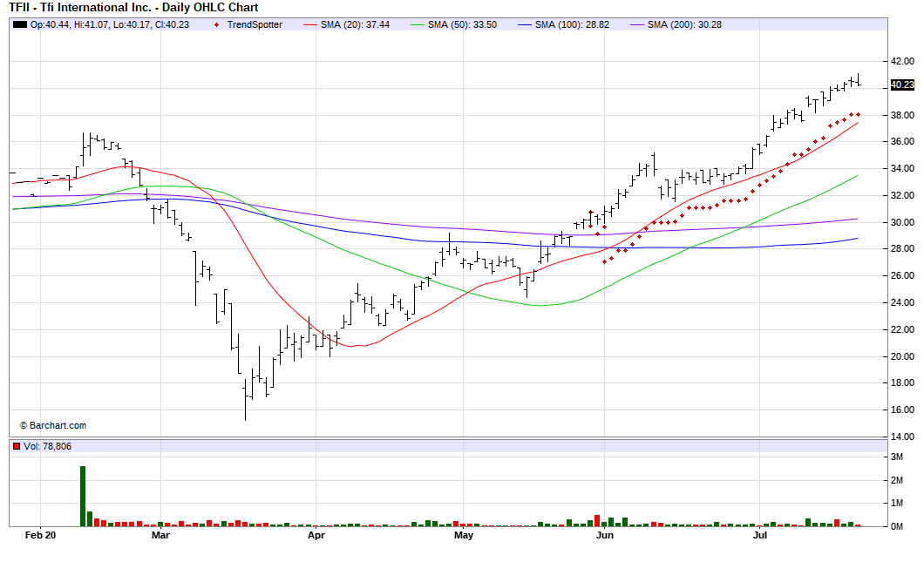
Task: Select the SMA (50): 33.50 legend entry
Action: coord(462,24)
